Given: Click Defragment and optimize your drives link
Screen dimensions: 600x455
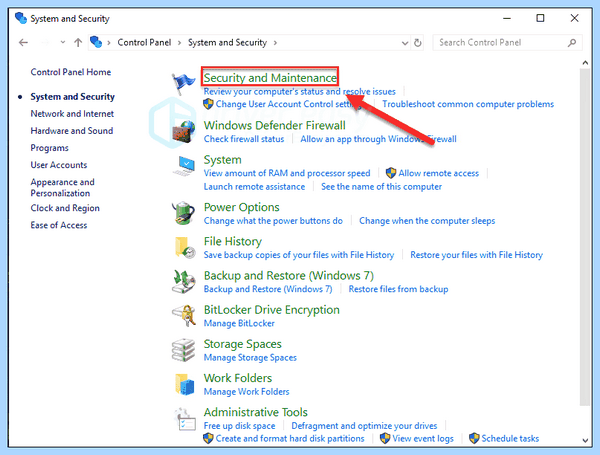Looking at the screenshot, I should (x=364, y=426).
